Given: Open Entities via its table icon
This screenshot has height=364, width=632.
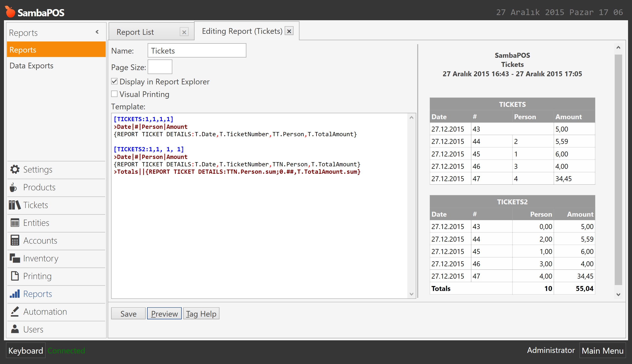Looking at the screenshot, I should tap(15, 223).
